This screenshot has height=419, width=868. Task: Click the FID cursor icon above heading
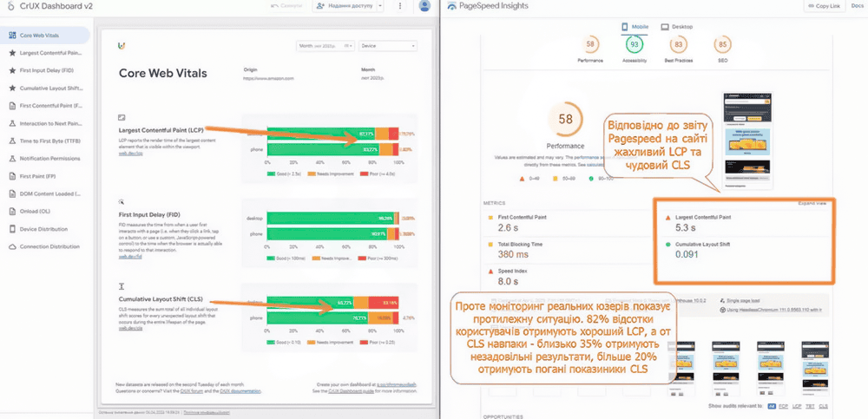[x=122, y=202]
